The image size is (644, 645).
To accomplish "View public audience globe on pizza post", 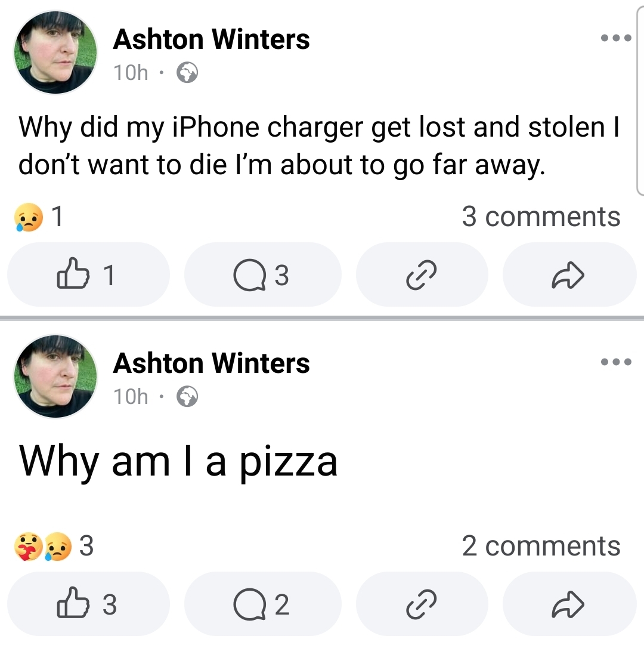I will pyautogui.click(x=187, y=396).
